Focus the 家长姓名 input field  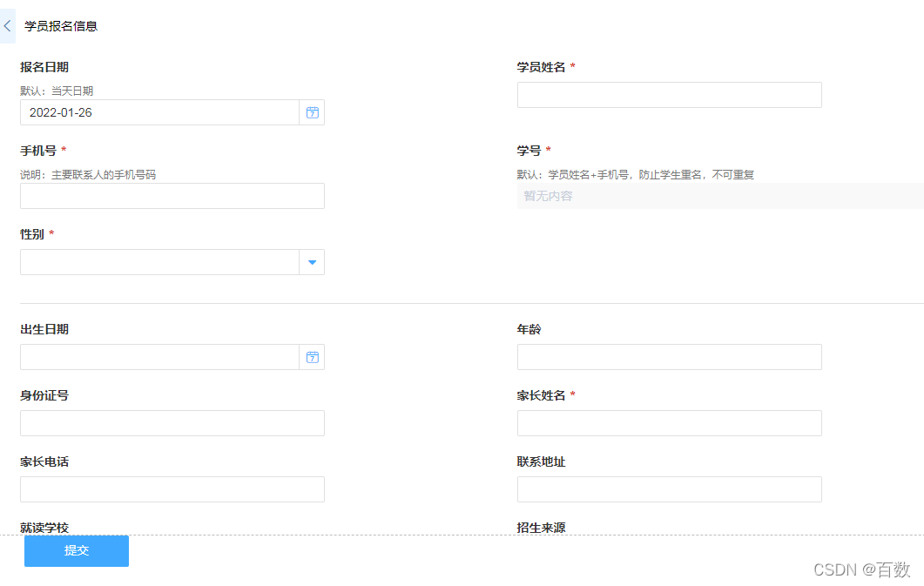670,423
